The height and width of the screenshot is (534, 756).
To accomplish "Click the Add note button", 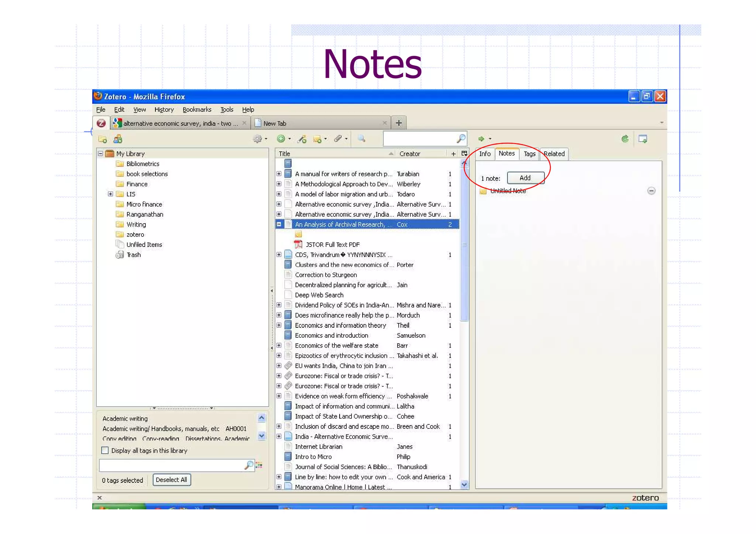I will click(525, 178).
